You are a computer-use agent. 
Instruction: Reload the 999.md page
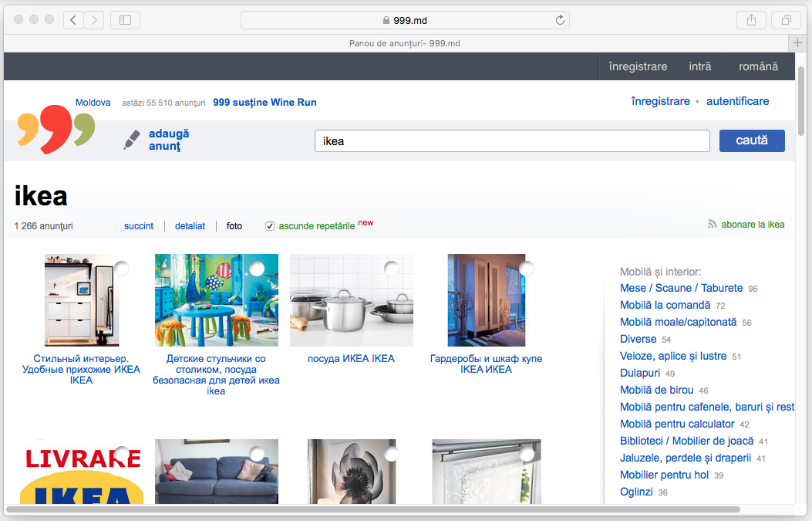click(x=560, y=20)
